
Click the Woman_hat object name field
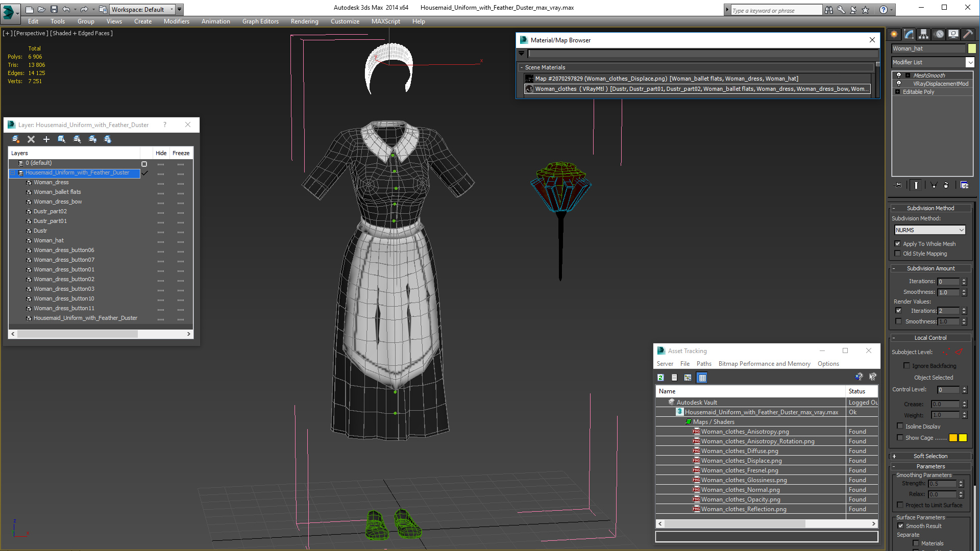928,48
